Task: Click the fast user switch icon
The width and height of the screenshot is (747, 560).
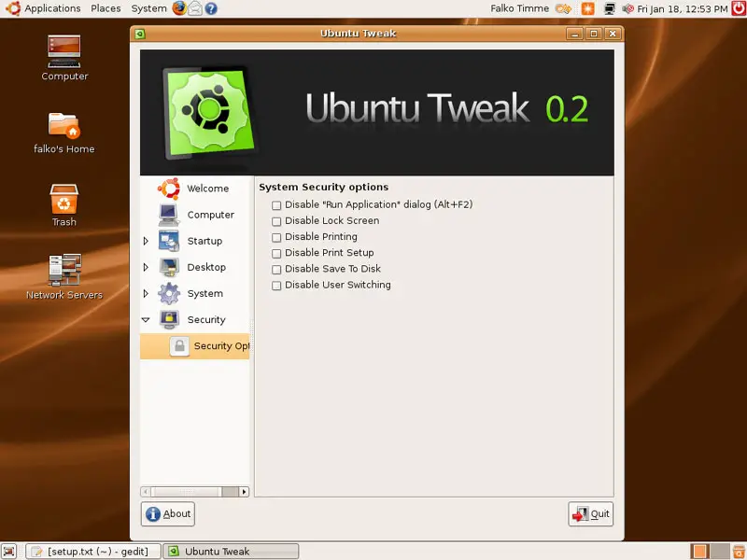Action: [563, 8]
